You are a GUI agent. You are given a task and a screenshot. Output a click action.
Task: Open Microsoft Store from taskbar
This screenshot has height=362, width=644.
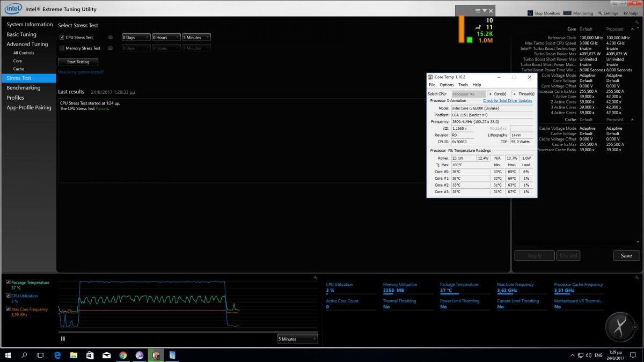click(x=90, y=355)
